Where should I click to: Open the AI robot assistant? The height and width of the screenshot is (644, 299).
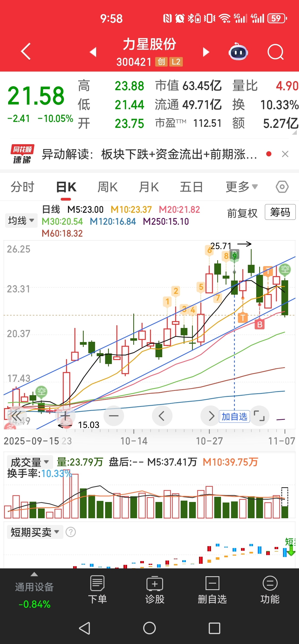pos(238,51)
